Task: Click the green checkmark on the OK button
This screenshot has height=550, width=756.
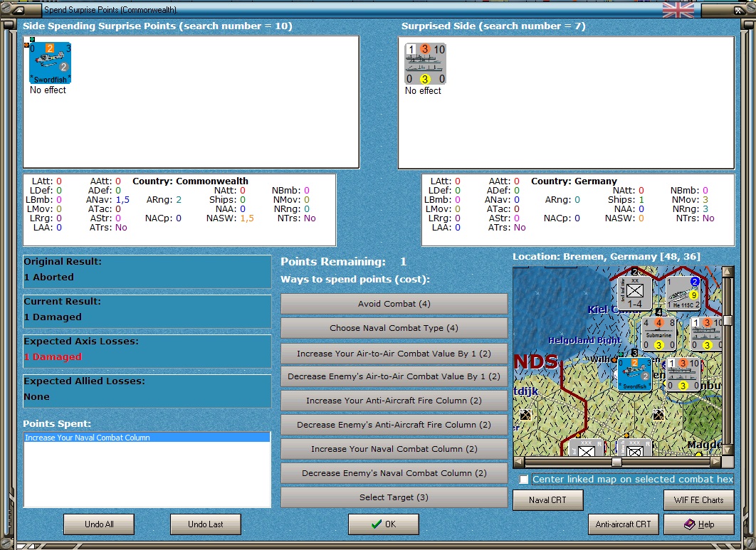Action: click(x=377, y=524)
